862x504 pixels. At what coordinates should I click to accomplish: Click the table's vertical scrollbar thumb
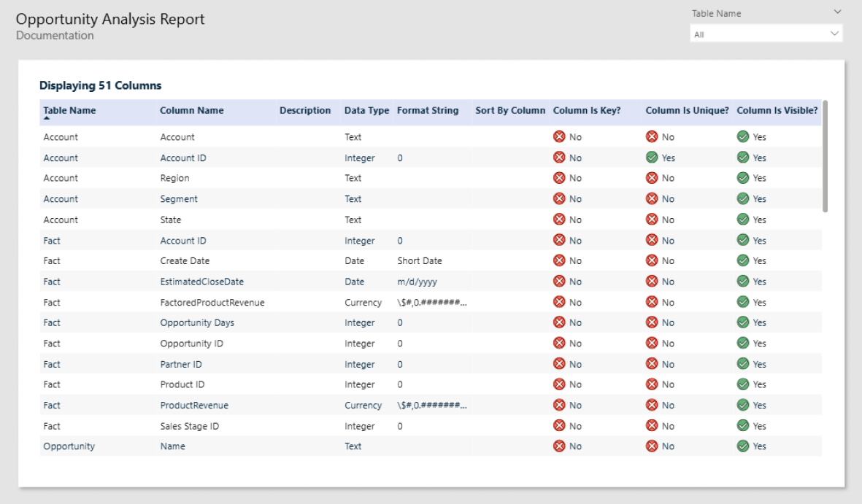pyautogui.click(x=826, y=156)
